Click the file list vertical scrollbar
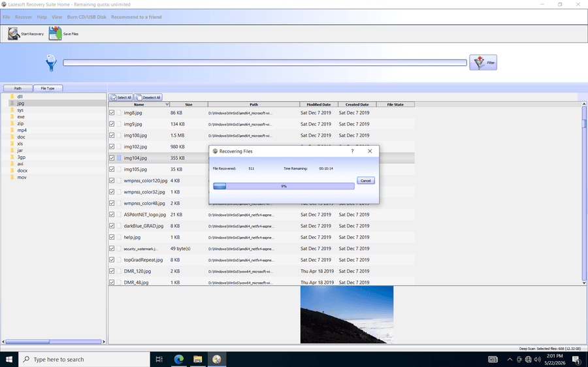 click(x=584, y=193)
